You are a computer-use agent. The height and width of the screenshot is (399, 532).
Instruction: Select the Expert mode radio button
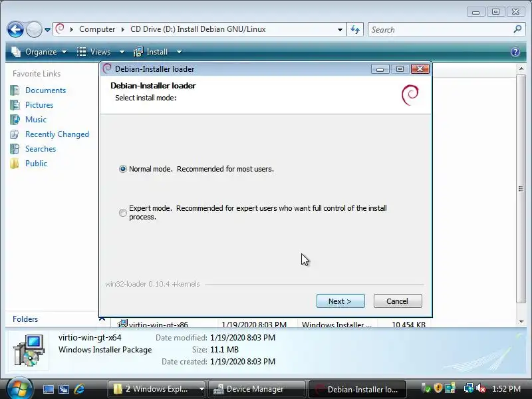(122, 213)
